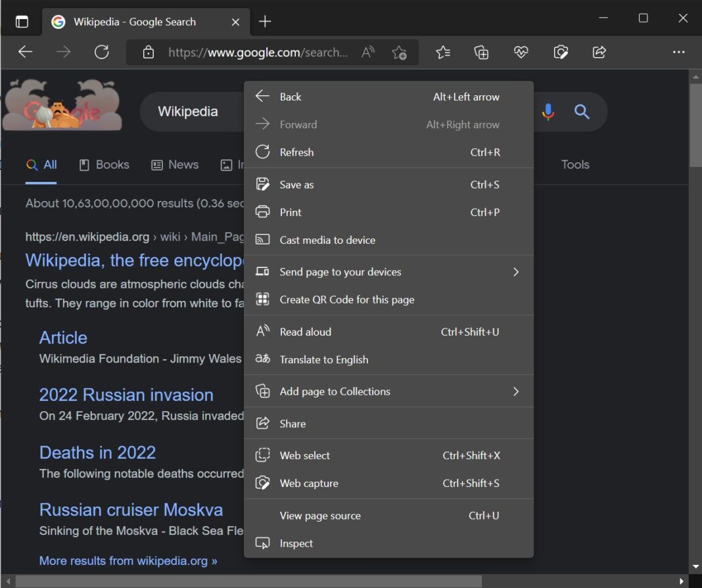Choose Inspect from the context menu
Screen dimensions: 702x588
tap(297, 543)
